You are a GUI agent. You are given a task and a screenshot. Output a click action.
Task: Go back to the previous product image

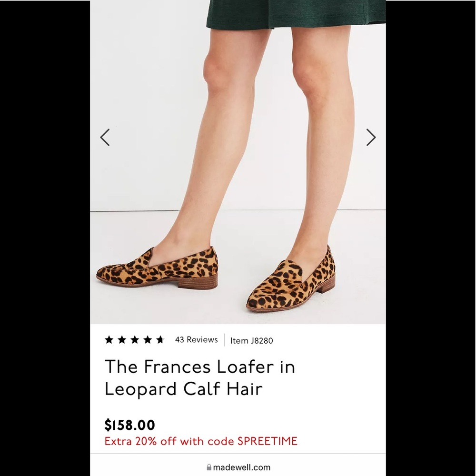pyautogui.click(x=105, y=137)
